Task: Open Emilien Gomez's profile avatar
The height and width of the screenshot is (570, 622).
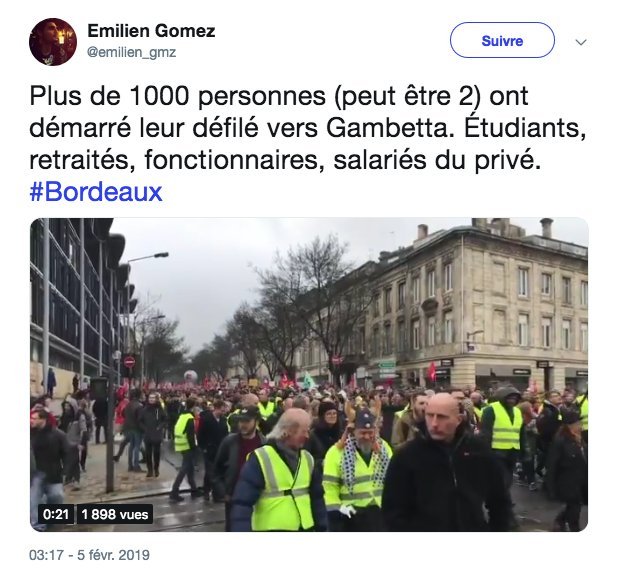Action: (x=53, y=42)
